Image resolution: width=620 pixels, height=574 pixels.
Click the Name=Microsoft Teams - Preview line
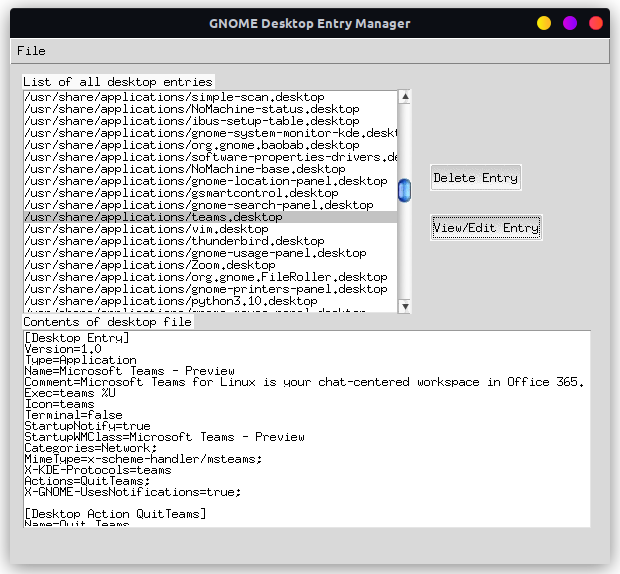129,371
